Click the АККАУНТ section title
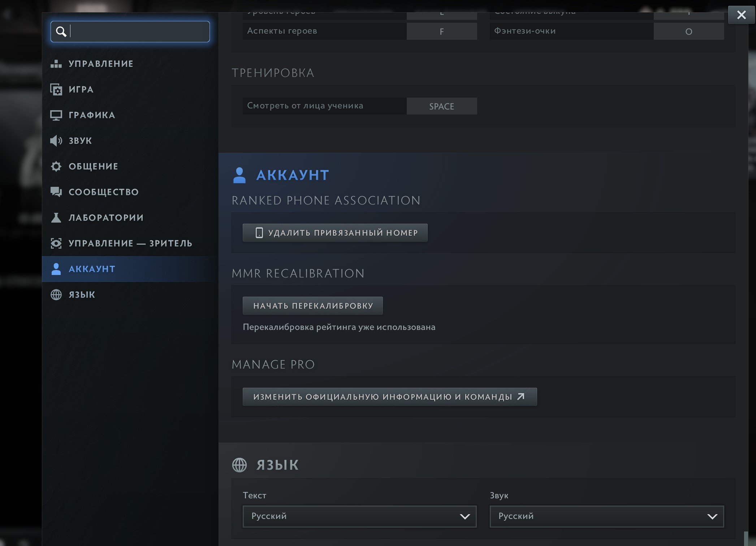 293,175
